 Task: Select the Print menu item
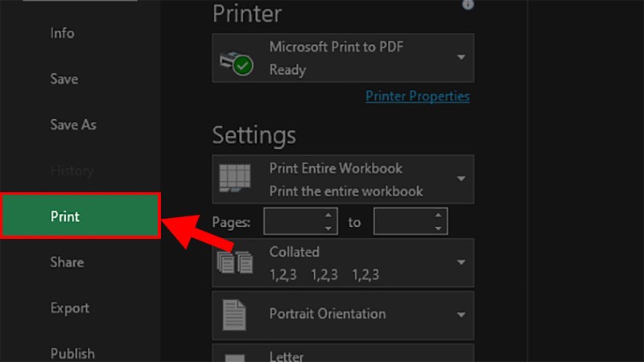click(80, 216)
